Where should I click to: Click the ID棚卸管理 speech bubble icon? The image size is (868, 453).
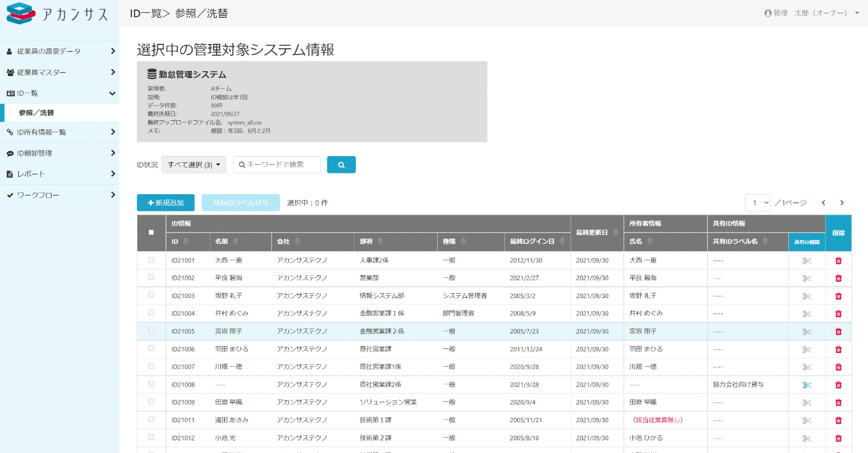coord(10,153)
